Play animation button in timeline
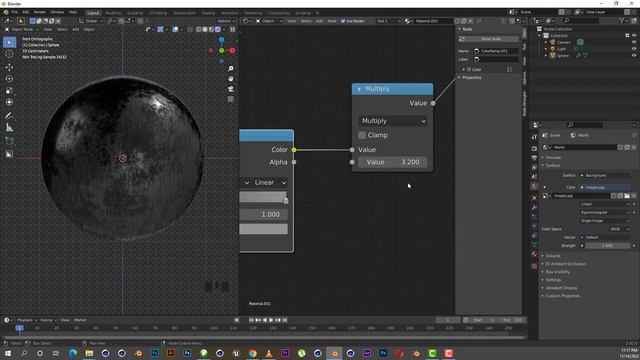 (271, 320)
